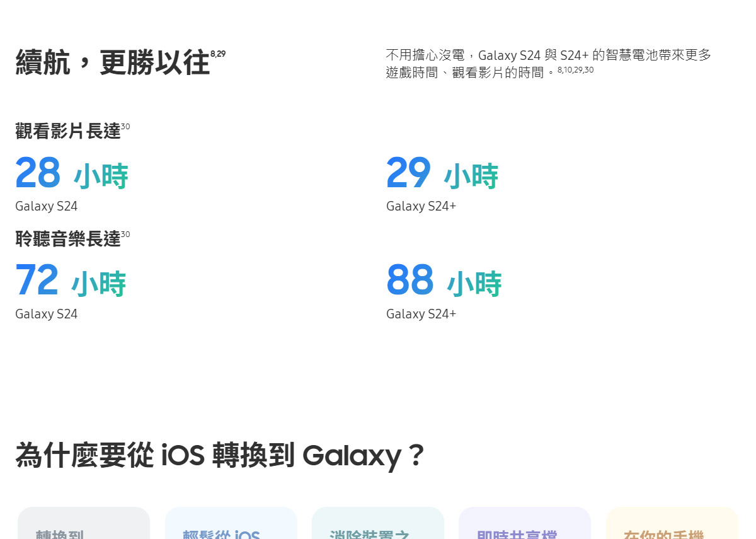Click the Galaxy S24 label under 72 小時
The width and height of the screenshot is (756, 539).
[46, 314]
